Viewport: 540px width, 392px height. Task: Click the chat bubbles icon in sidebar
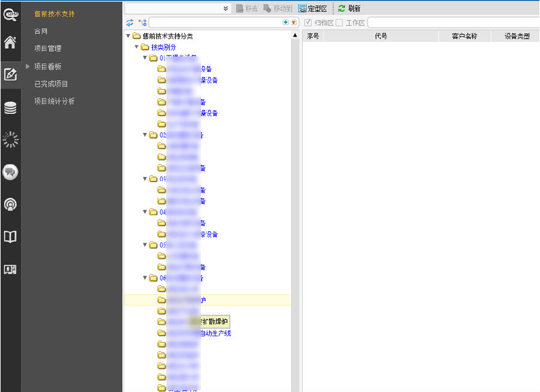pos(10,172)
